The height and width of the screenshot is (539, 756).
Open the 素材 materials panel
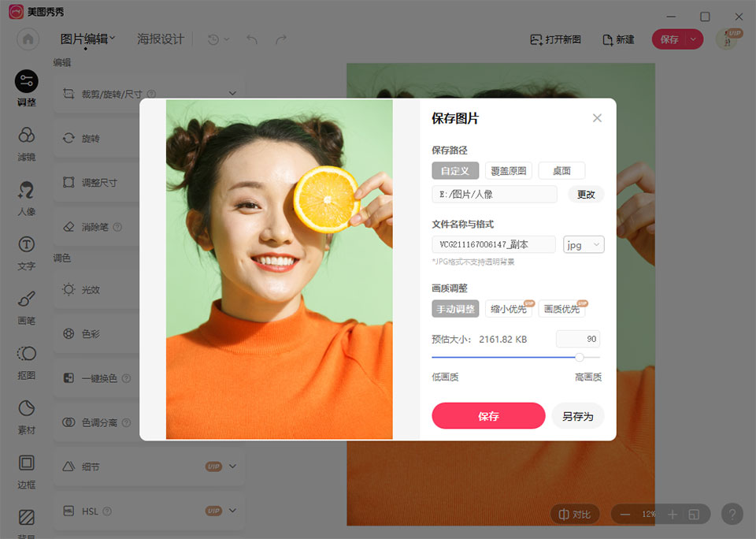(x=26, y=414)
